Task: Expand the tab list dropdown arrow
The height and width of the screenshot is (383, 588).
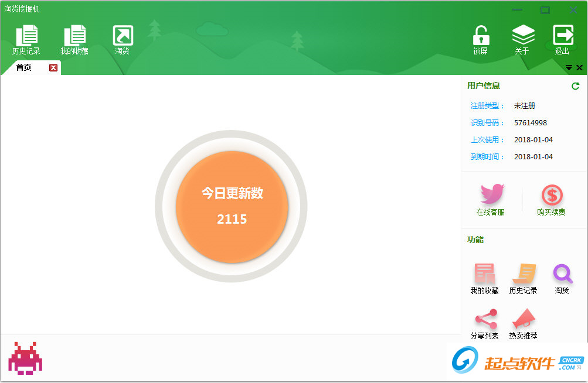Action: point(569,67)
